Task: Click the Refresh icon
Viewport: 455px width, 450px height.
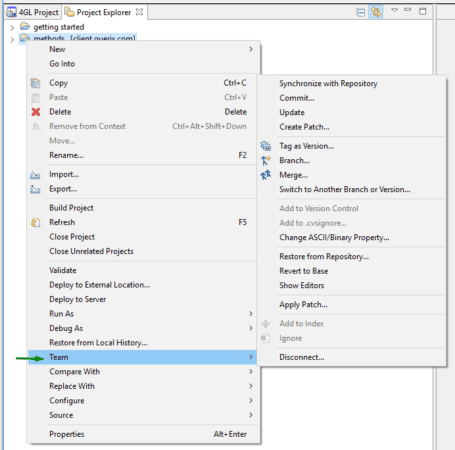Action: [x=36, y=222]
